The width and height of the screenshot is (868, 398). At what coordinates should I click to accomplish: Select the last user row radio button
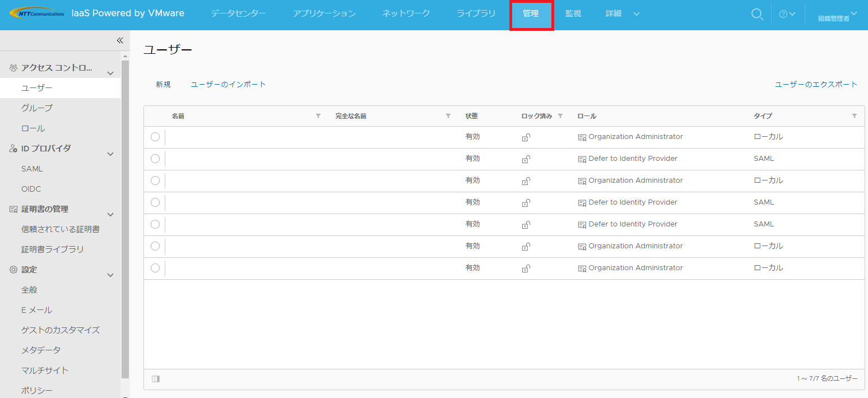[x=155, y=268]
